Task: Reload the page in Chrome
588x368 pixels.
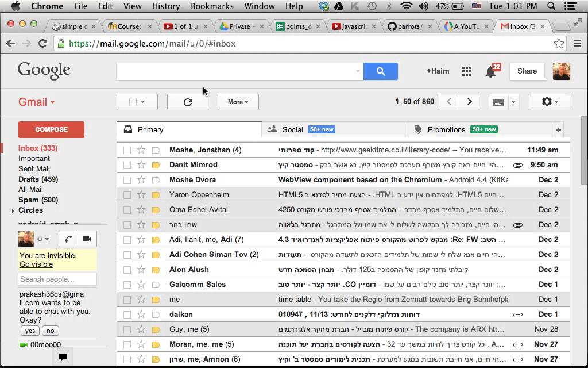Action: pos(42,44)
